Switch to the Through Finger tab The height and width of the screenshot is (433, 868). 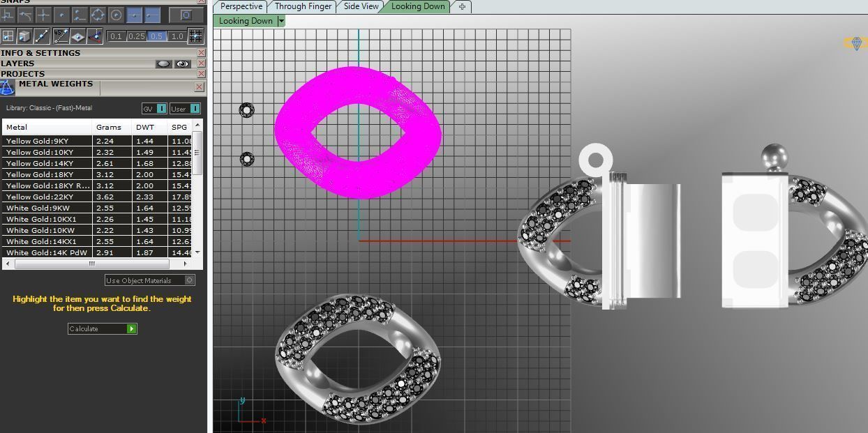pos(303,6)
